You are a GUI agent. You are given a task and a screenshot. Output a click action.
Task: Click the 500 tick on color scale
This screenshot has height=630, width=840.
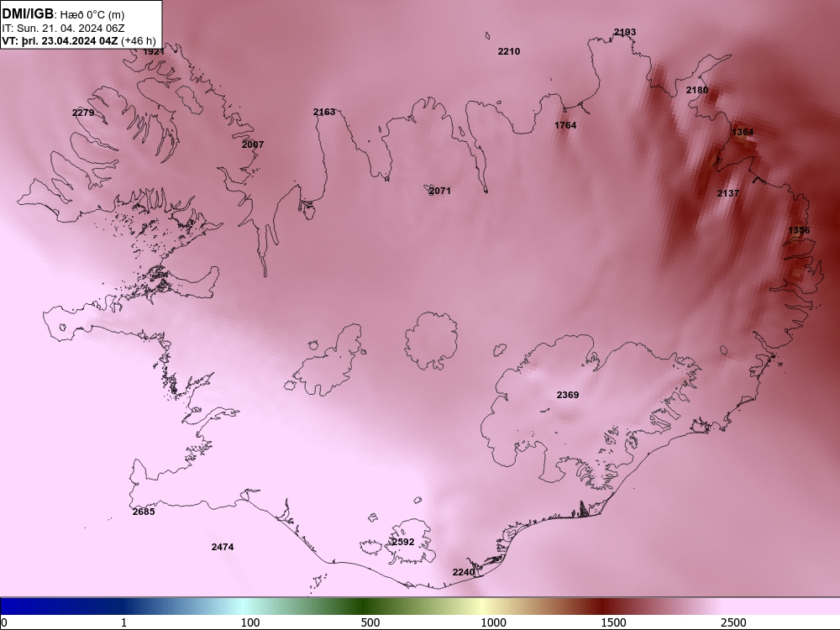coord(370,622)
